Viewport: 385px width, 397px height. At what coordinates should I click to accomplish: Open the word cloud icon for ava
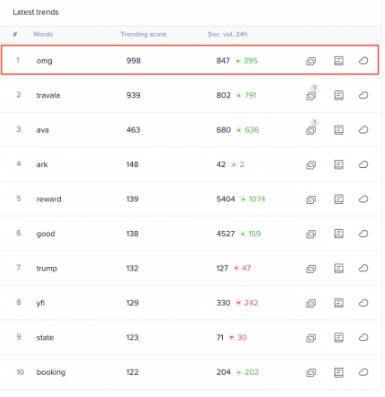click(363, 130)
